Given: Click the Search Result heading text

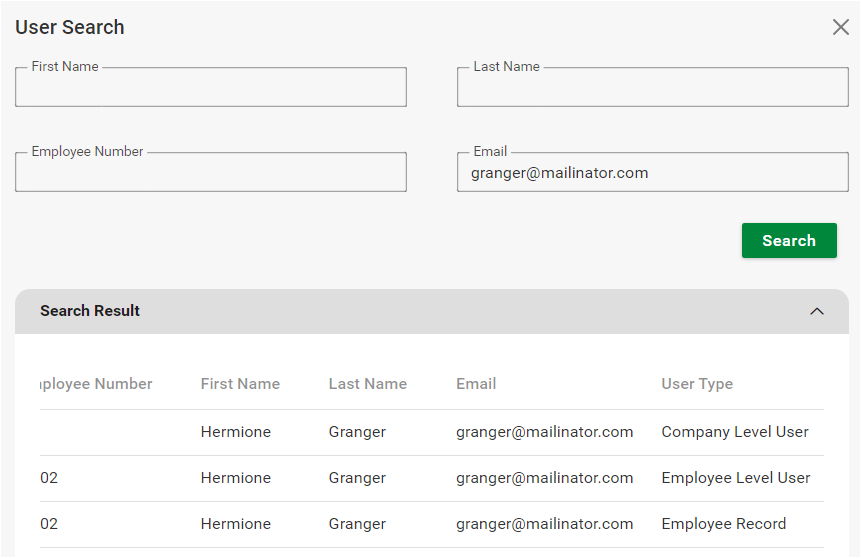Looking at the screenshot, I should pos(90,311).
